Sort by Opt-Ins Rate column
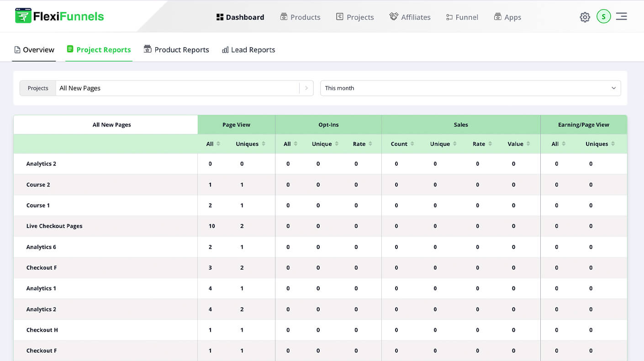 click(363, 144)
